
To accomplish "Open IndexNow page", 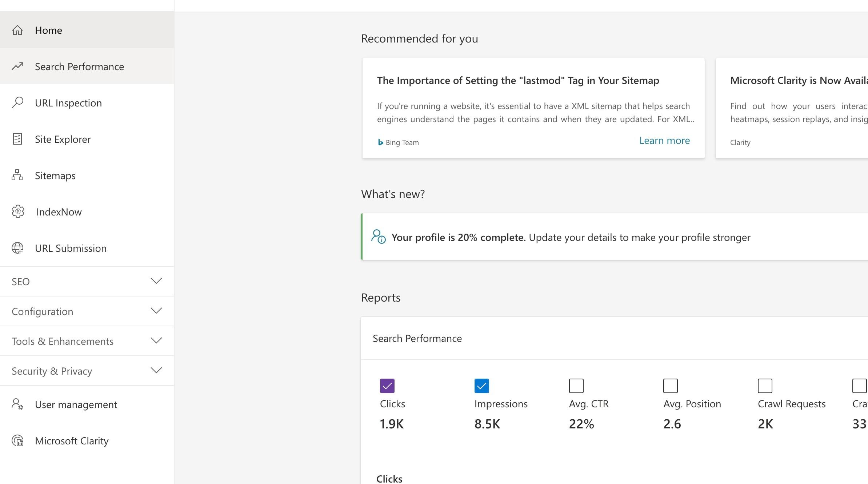I will [87, 211].
